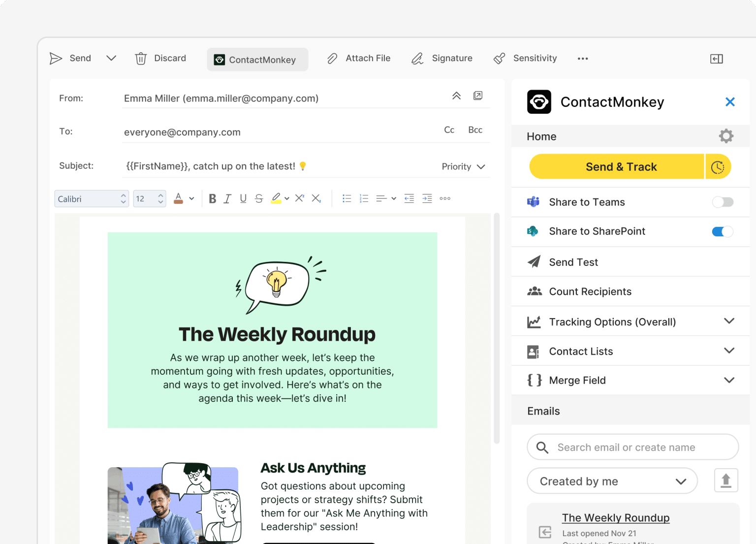Click the email search field
756x544 pixels.
(632, 447)
